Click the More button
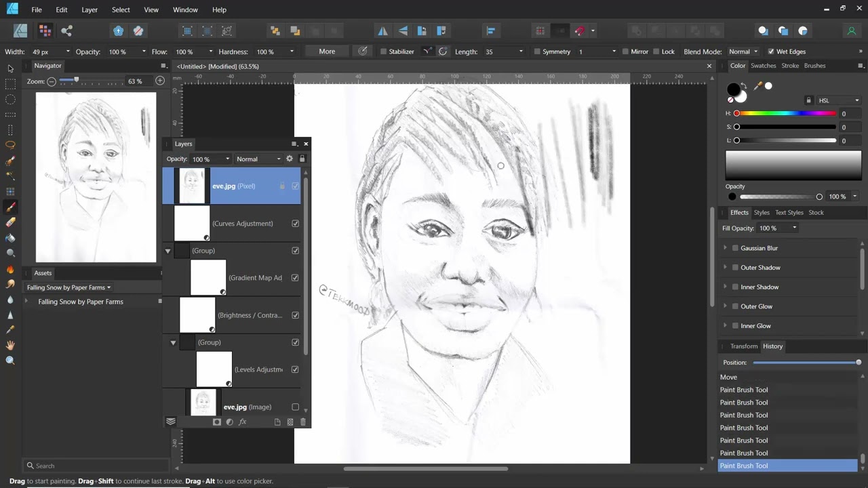Image resolution: width=868 pixels, height=488 pixels. click(x=327, y=52)
